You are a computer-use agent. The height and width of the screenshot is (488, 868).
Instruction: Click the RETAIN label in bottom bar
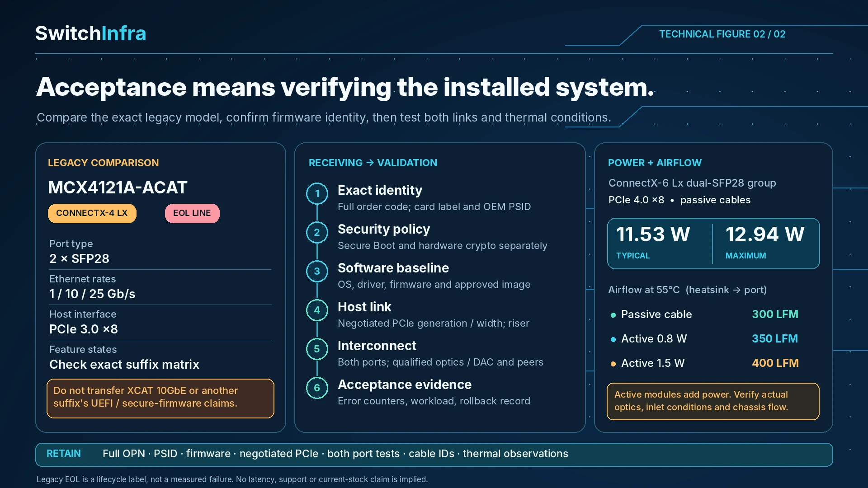pos(64,454)
